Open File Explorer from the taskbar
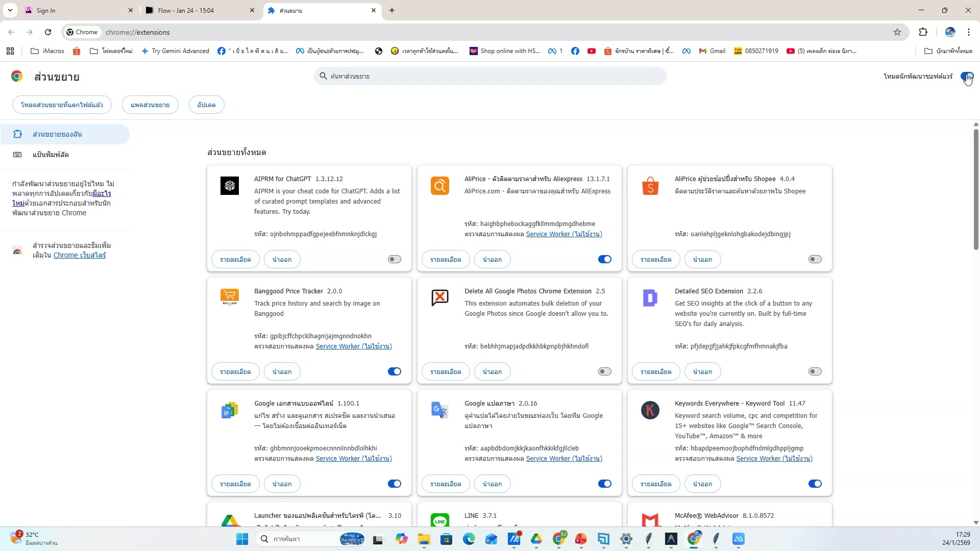 [424, 539]
